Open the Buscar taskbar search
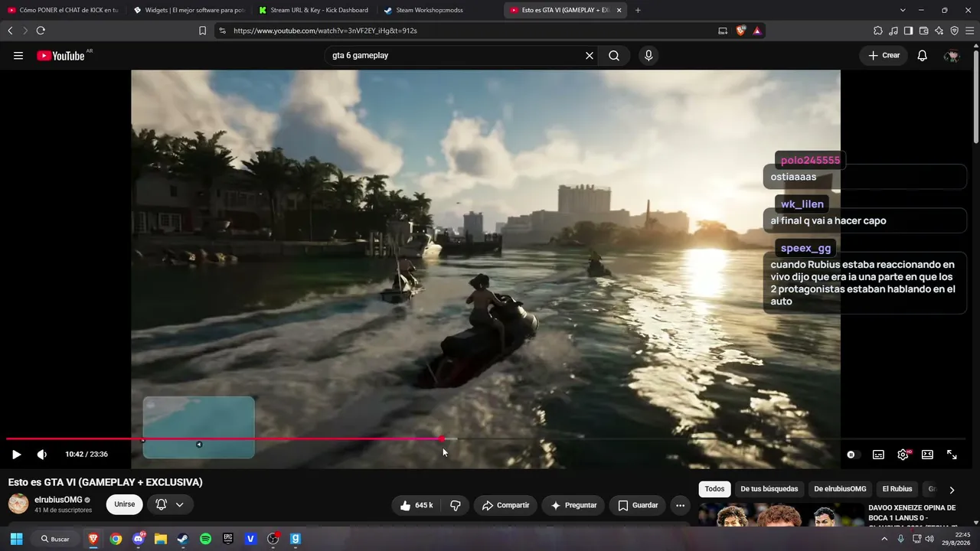The image size is (980, 551). click(55, 539)
